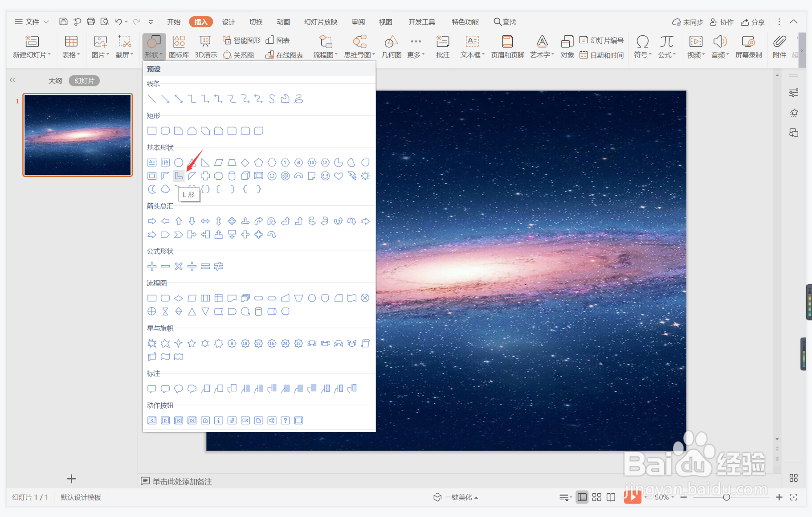Choose the rounded rectangle shape
812x517 pixels.
tap(165, 131)
